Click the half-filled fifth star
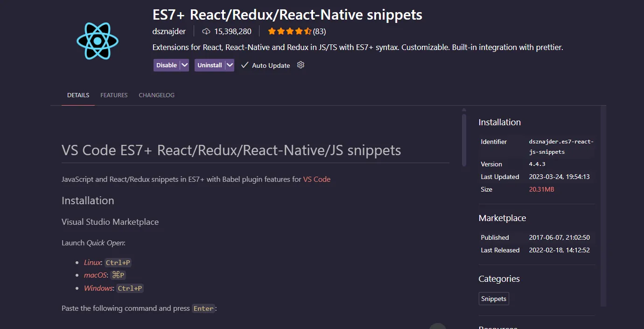The width and height of the screenshot is (644, 329). click(308, 31)
